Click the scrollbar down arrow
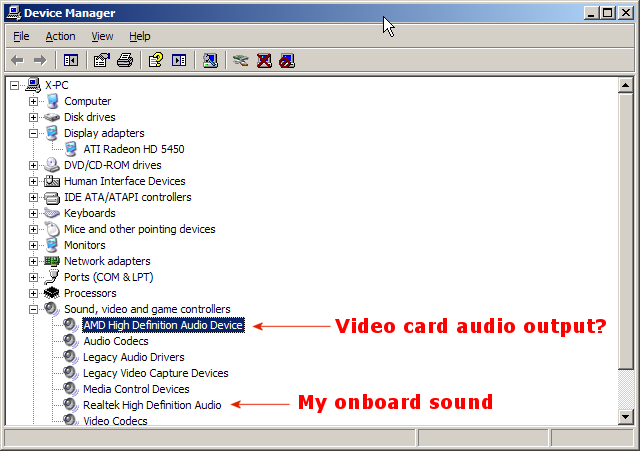 point(627,415)
